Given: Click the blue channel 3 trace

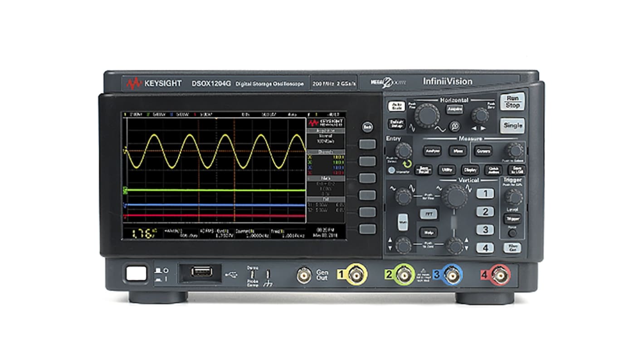Looking at the screenshot, I should click(x=215, y=205).
